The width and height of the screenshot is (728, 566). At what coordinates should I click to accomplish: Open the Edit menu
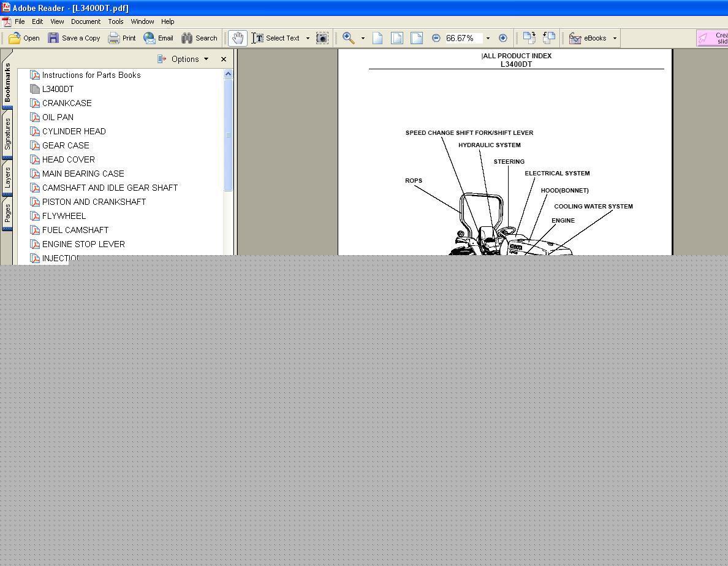[x=37, y=21]
